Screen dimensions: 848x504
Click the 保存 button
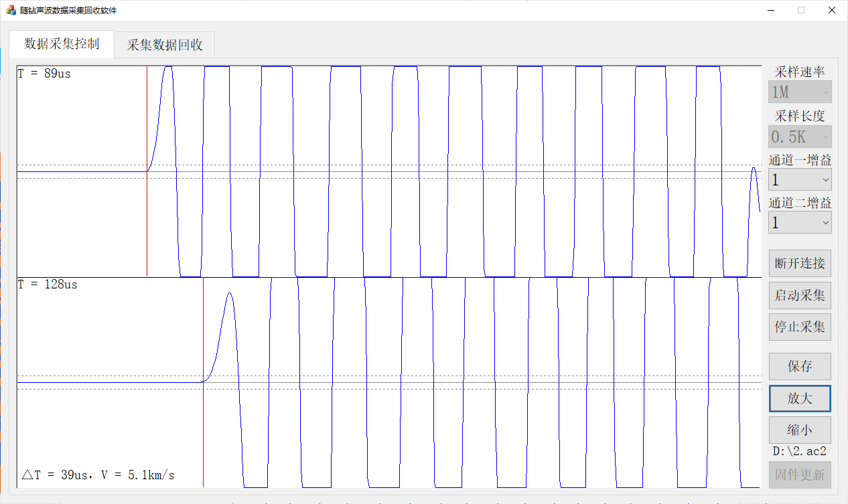[800, 367]
